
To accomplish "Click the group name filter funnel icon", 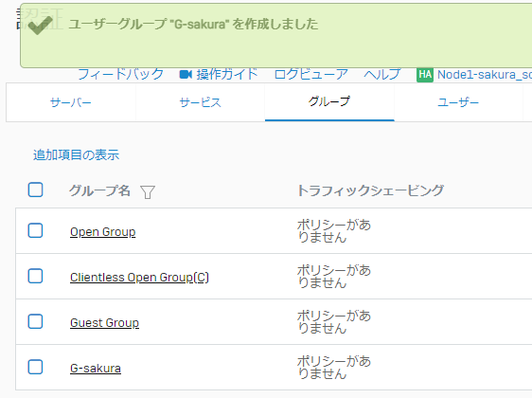I will click(148, 191).
